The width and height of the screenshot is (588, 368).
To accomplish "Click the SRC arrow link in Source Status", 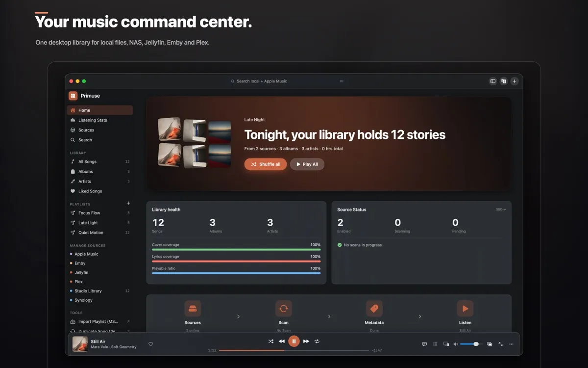I will [501, 210].
